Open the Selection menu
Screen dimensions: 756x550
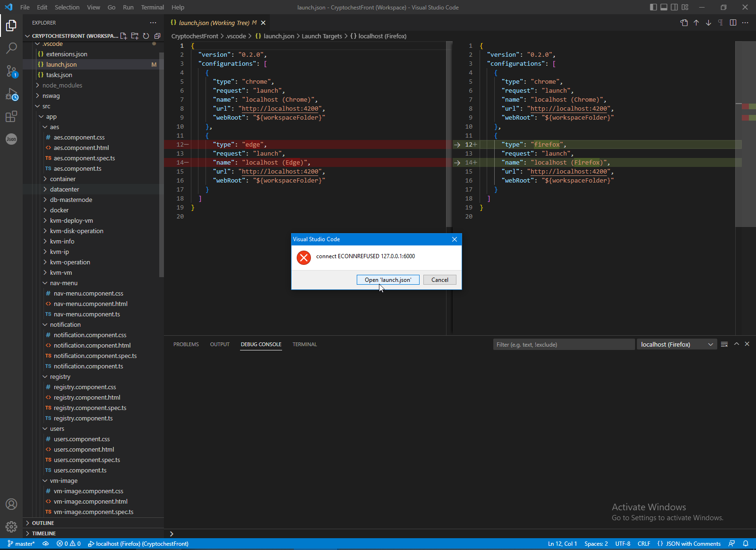tap(67, 7)
